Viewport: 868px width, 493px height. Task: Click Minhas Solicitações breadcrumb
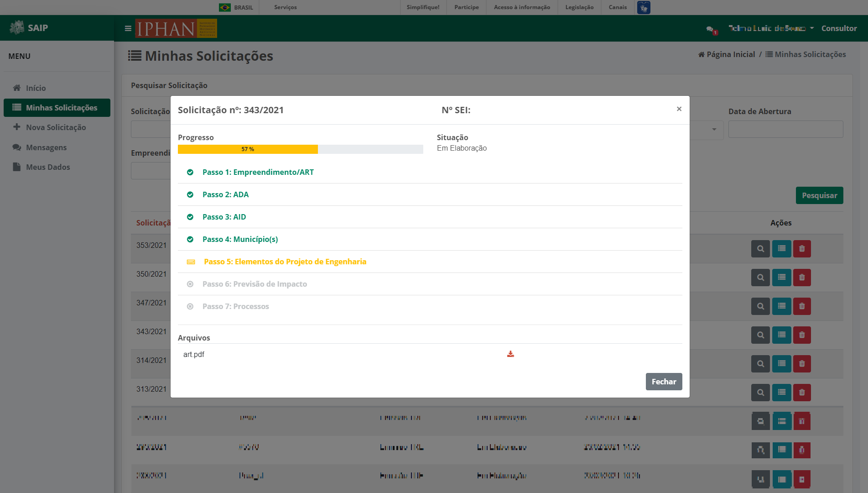806,54
